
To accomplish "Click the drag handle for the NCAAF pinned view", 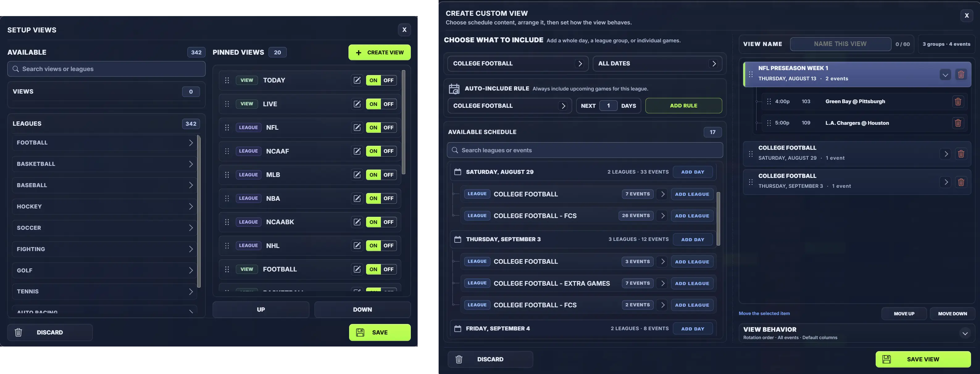I will point(227,151).
